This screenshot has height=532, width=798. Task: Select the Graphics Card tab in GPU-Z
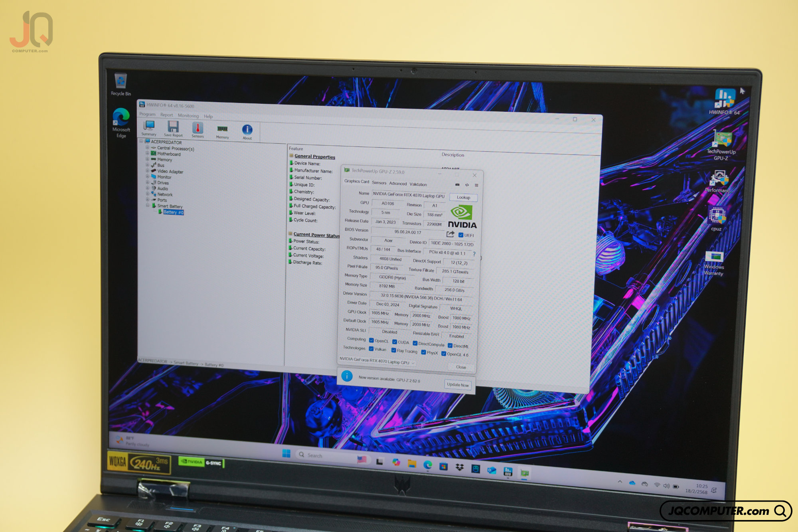click(x=357, y=181)
